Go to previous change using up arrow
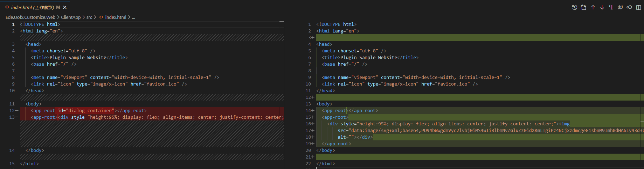The height and width of the screenshot is (169, 644). coord(593,7)
